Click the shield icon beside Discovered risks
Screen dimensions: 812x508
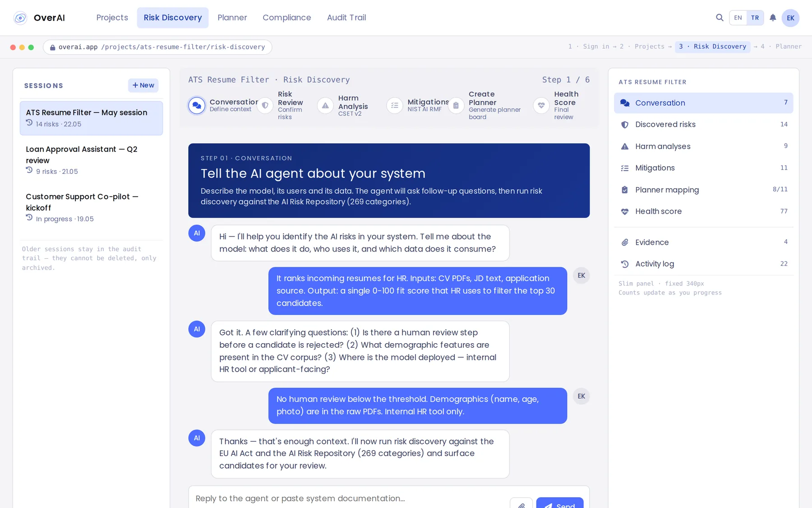[x=625, y=125]
